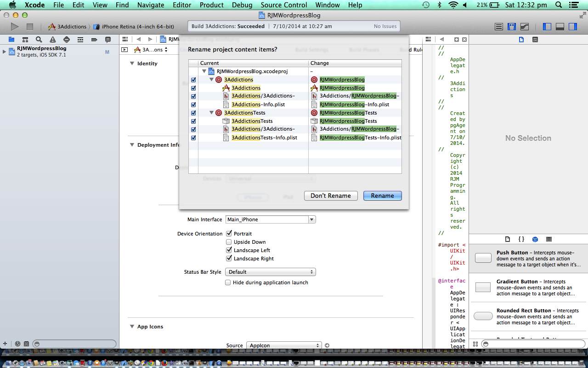Collapse the 3Addictions target disclosure in dialog
The width and height of the screenshot is (588, 368).
click(211, 80)
